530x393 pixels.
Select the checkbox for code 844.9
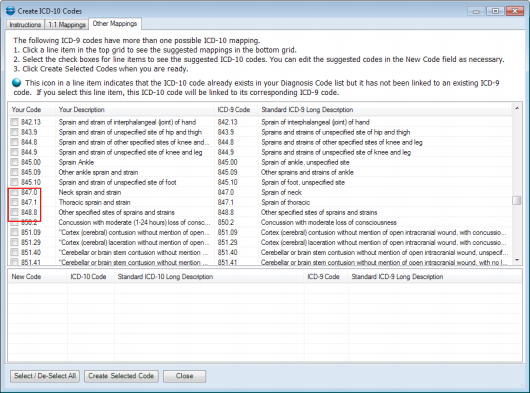[14, 152]
